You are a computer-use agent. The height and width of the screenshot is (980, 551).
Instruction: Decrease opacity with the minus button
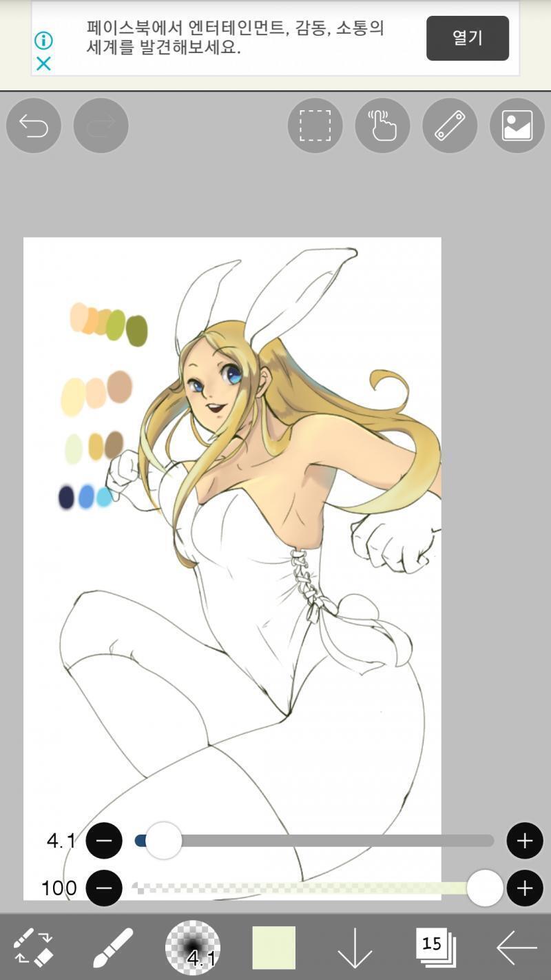104,888
